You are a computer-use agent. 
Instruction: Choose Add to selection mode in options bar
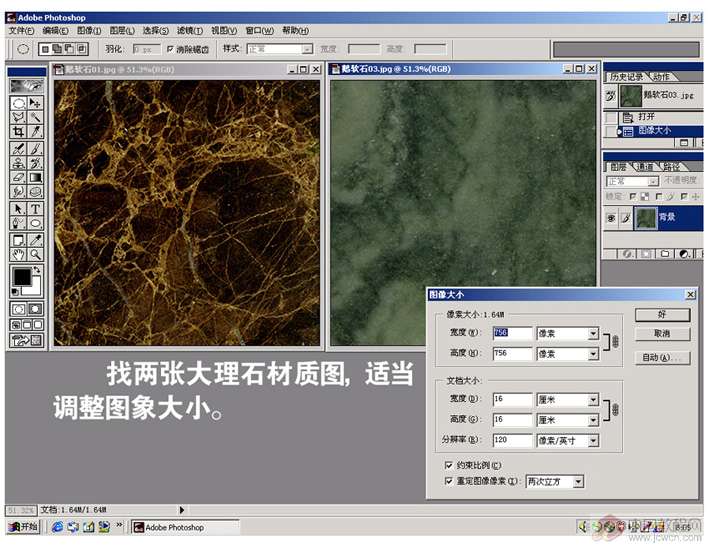click(57, 49)
